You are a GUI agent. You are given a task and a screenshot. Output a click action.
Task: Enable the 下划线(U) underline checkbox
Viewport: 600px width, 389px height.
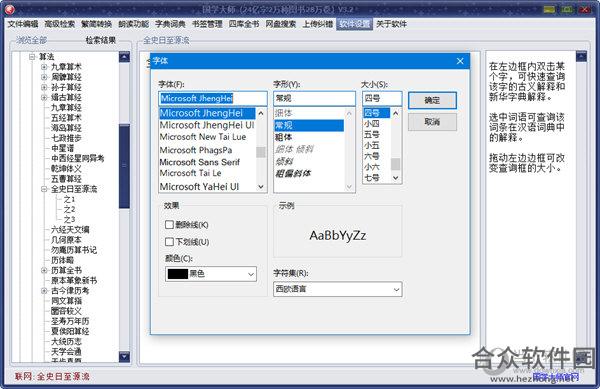(169, 242)
